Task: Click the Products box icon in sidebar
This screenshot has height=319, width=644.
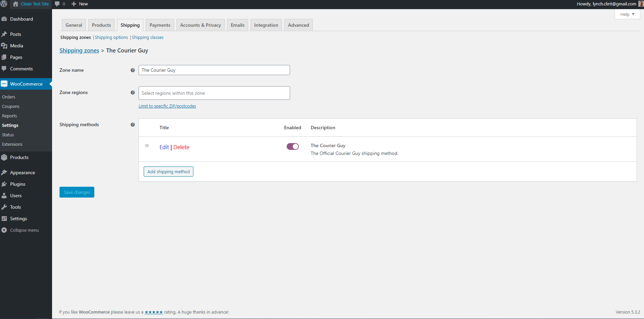Action: 4,157
